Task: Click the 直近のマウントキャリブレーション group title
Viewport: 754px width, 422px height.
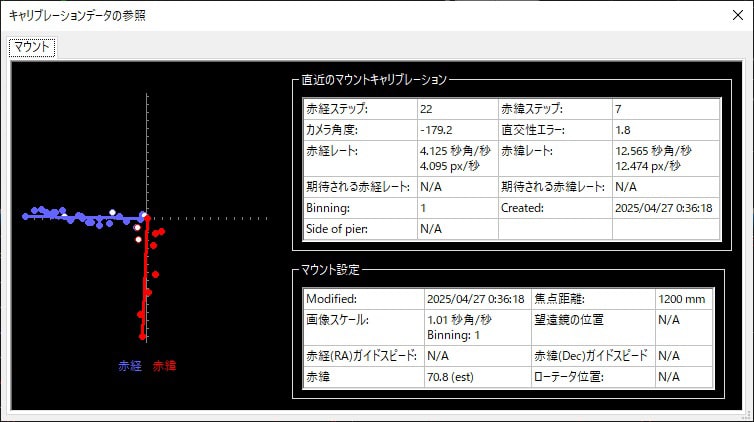Action: tap(374, 80)
